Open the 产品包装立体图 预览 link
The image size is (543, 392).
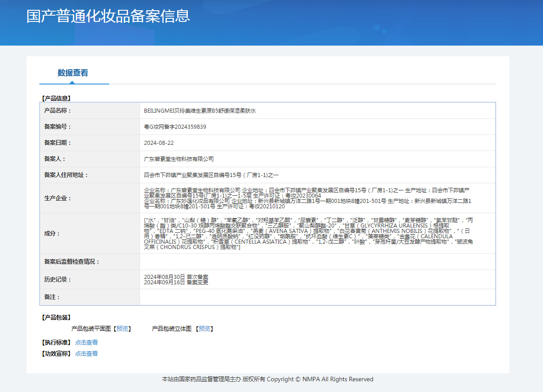[x=204, y=329]
